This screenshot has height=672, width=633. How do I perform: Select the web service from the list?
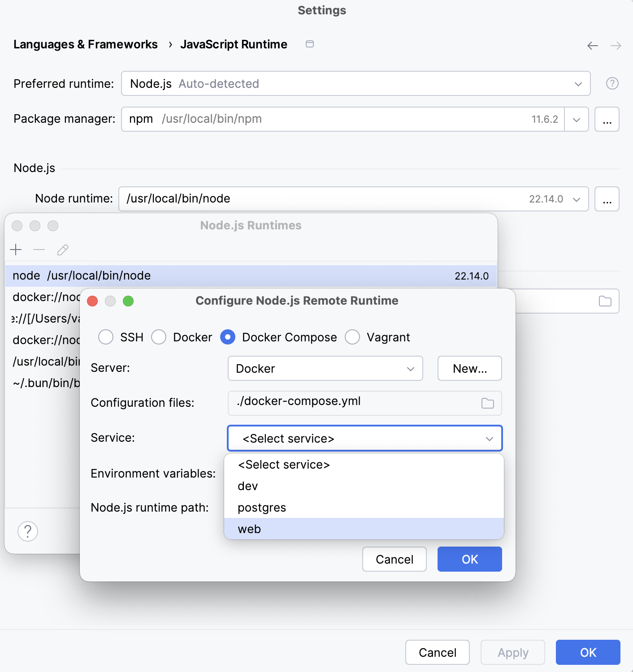tap(249, 529)
